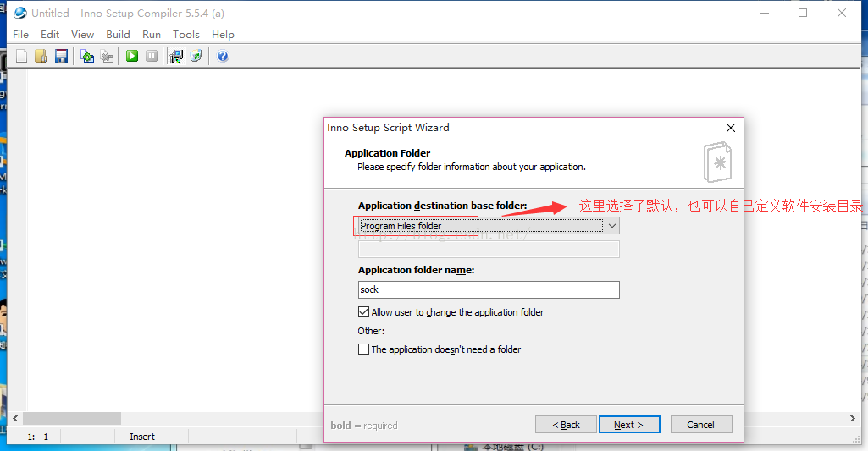Click the Stop compile toolbar icon
The image size is (868, 451).
click(x=108, y=56)
